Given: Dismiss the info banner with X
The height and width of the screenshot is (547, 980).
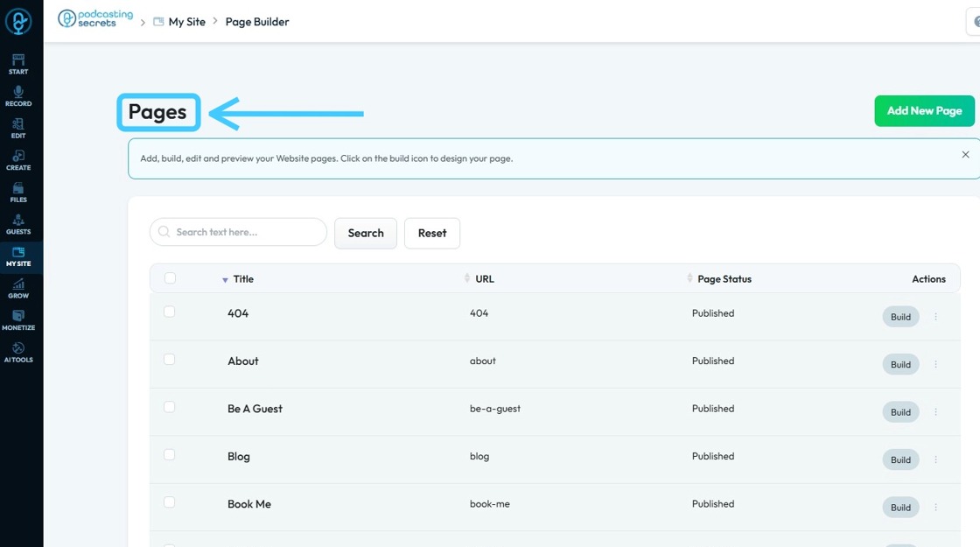Looking at the screenshot, I should [965, 155].
